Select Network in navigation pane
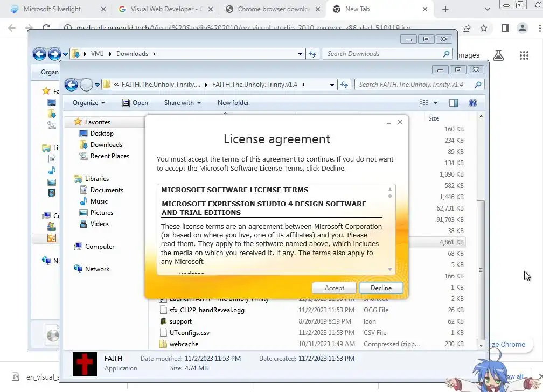Screen dimensions: 543x392 (98, 269)
